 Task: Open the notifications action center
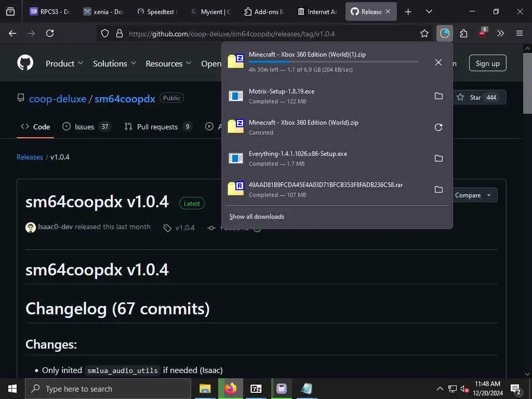coord(516,389)
